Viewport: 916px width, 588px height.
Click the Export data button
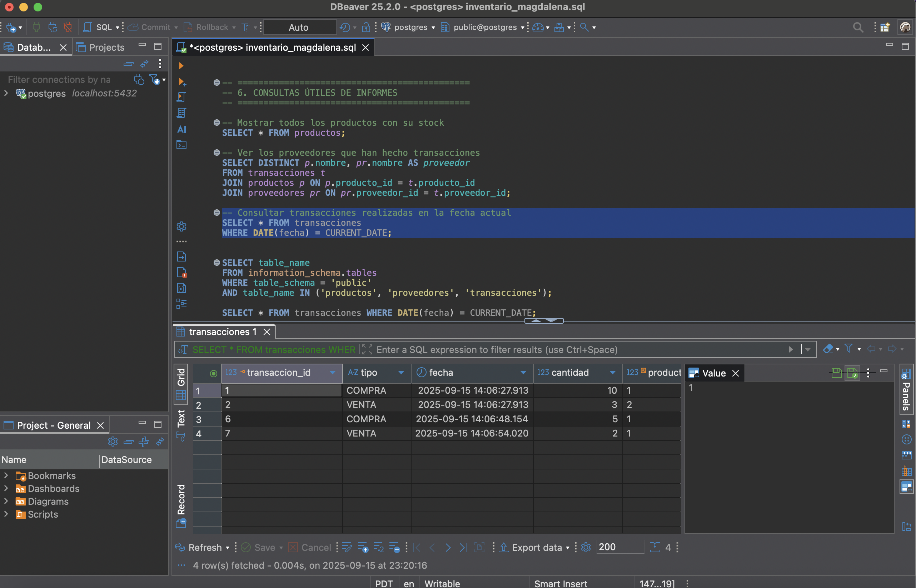[x=531, y=548]
